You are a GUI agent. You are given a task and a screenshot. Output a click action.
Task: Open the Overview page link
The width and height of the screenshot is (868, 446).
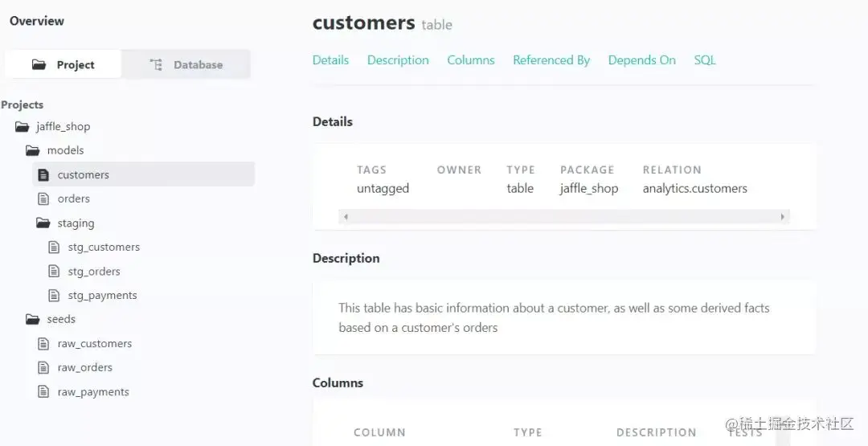[x=37, y=21]
